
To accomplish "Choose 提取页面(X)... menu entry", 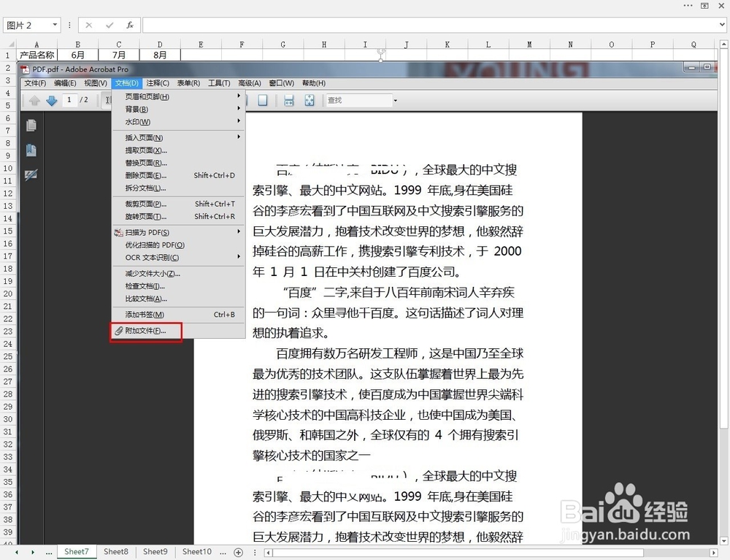I will click(x=179, y=150).
